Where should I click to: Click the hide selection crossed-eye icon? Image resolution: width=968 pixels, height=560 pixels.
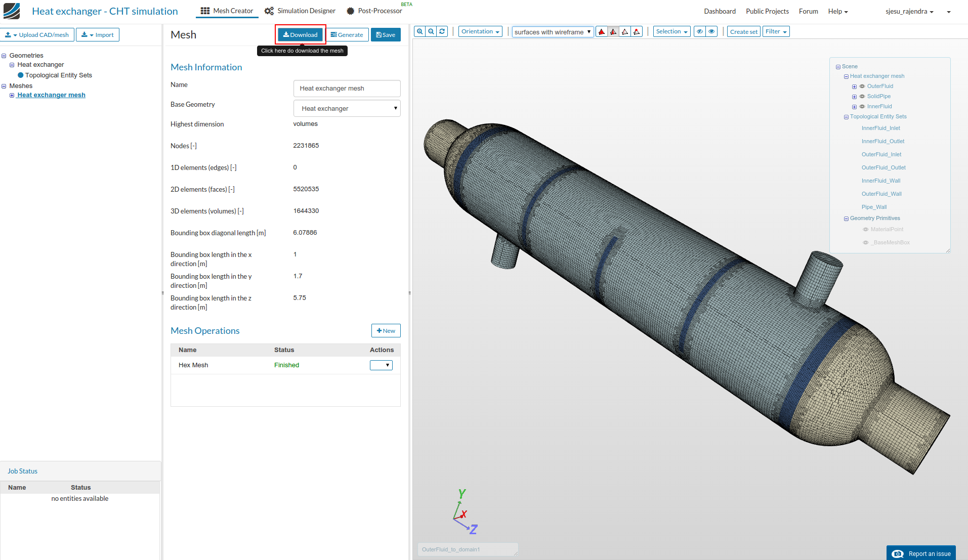point(700,31)
